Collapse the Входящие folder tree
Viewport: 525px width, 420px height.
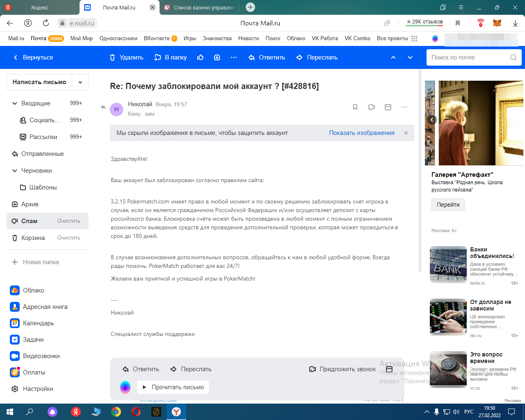point(15,103)
